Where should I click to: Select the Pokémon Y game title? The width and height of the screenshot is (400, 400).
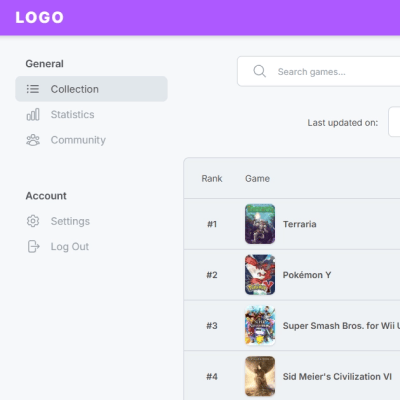[307, 275]
